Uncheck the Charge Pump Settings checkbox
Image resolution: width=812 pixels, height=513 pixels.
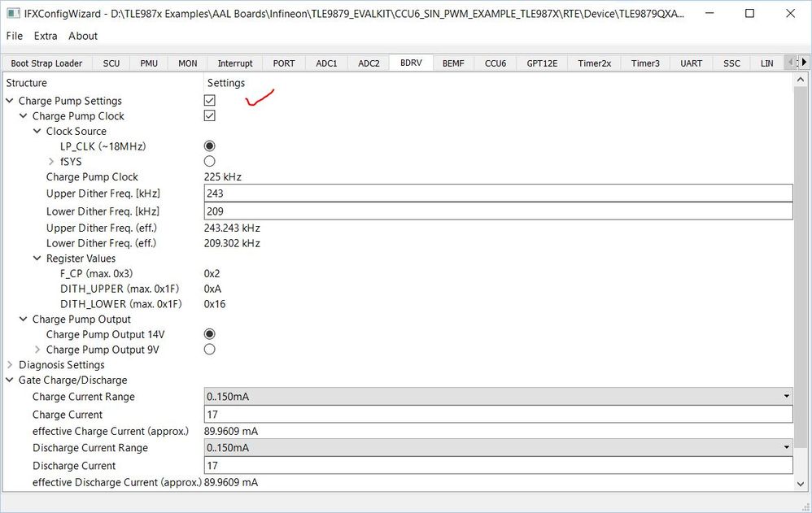point(209,100)
